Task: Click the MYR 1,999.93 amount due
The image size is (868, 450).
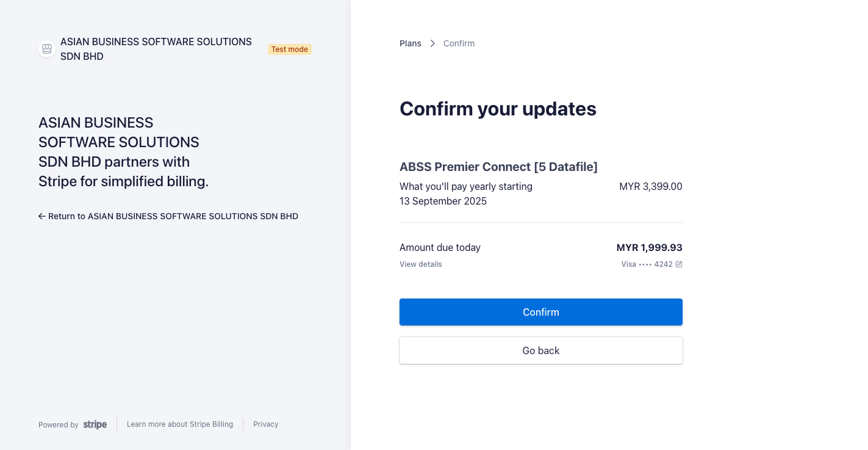Action: point(649,247)
